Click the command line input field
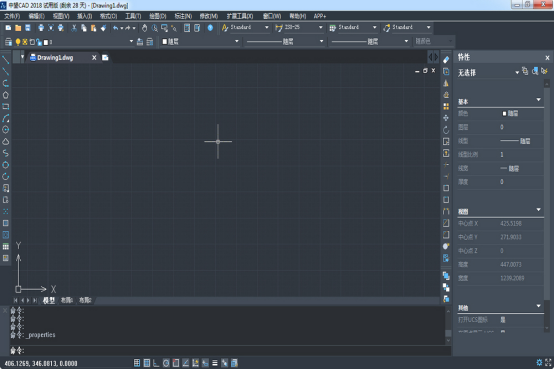This screenshot has height=369, width=554. [x=230, y=351]
